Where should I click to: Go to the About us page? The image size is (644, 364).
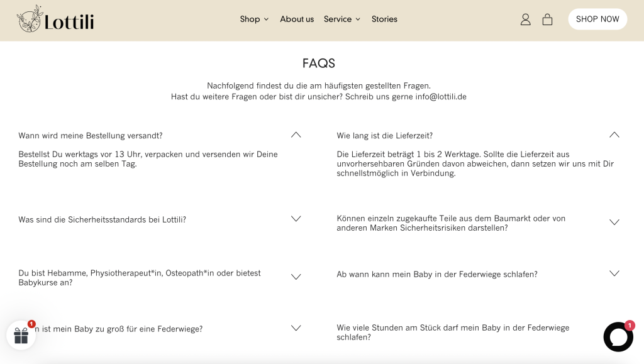coord(297,19)
